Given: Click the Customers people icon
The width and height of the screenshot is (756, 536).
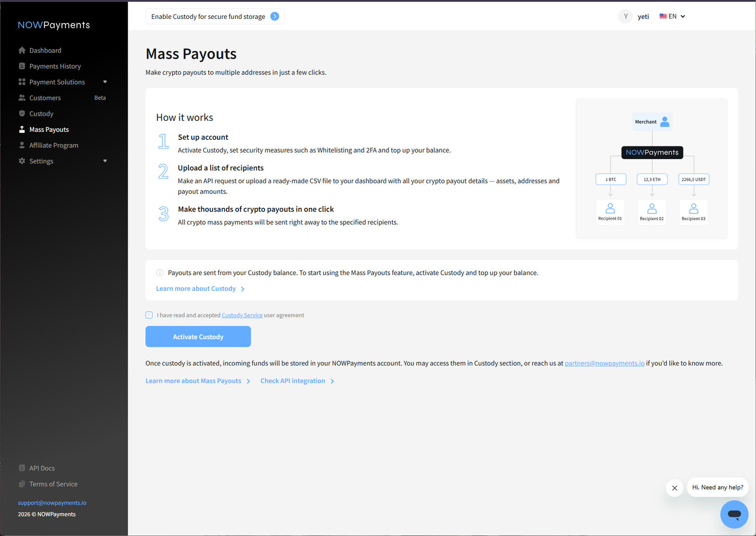Looking at the screenshot, I should click(22, 97).
